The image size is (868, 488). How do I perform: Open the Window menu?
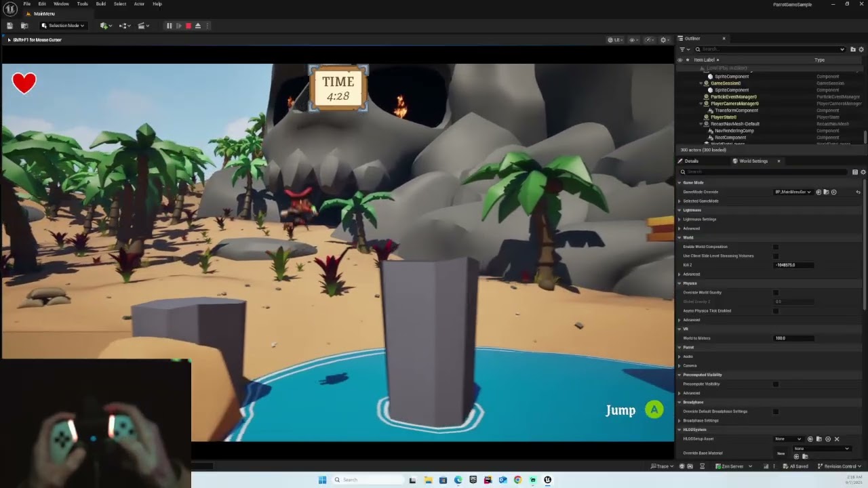pyautogui.click(x=61, y=4)
